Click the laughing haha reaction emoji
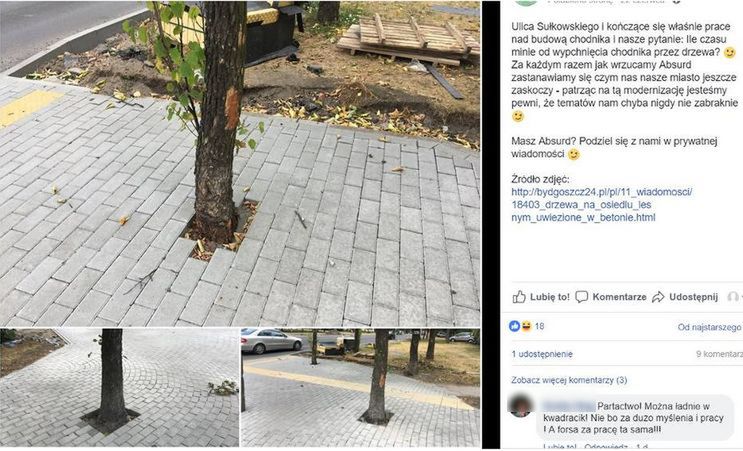Viewport: 743px width, 451px height. point(526,326)
